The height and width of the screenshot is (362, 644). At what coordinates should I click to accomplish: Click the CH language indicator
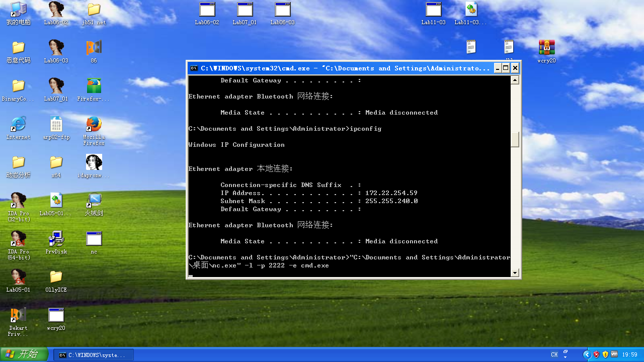click(x=554, y=354)
